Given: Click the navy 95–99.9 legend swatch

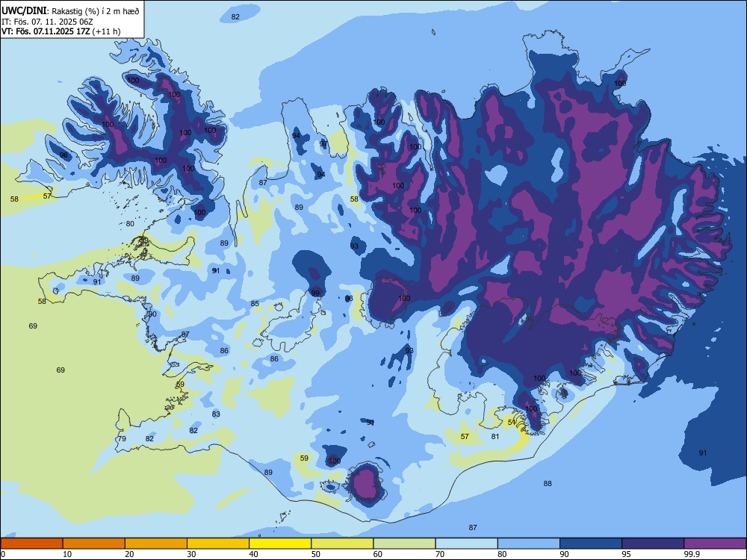Looking at the screenshot, I should 653,544.
